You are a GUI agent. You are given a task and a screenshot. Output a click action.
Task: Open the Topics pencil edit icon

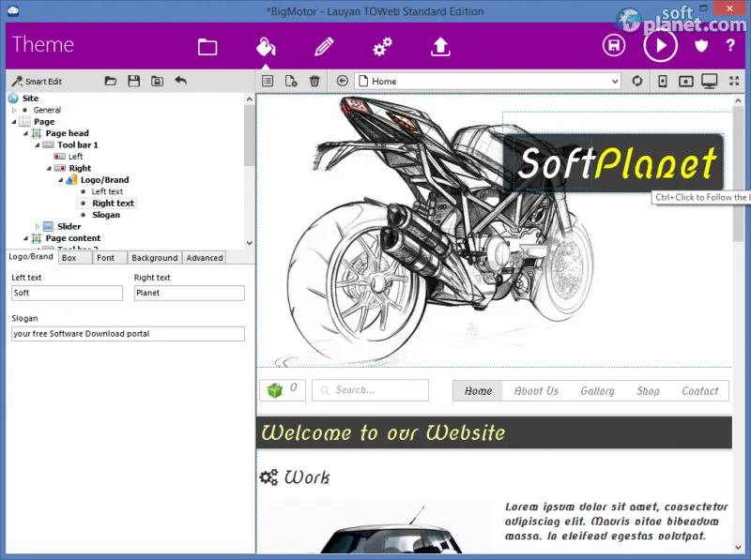point(324,47)
